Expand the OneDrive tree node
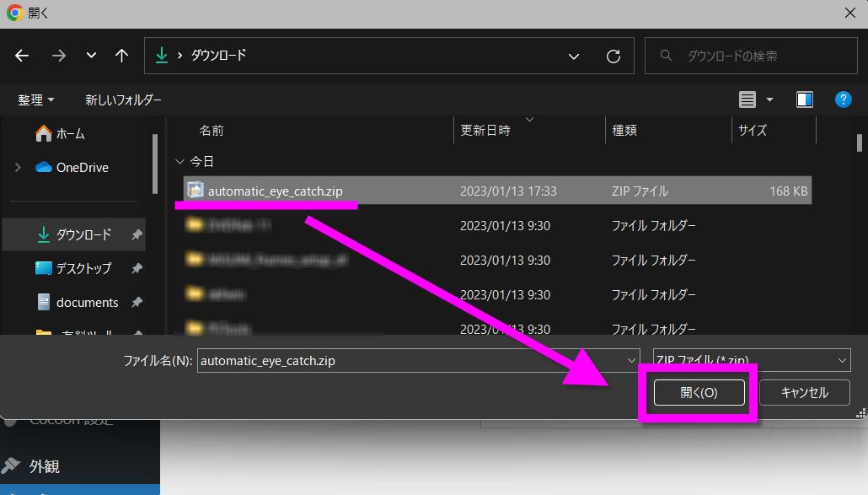 pyautogui.click(x=18, y=168)
